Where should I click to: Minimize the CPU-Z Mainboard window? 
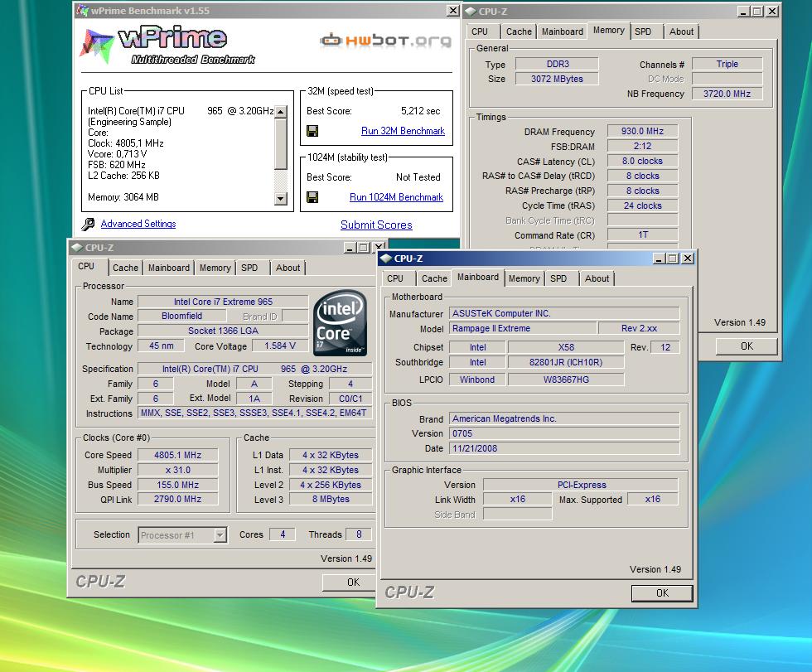pos(659,259)
